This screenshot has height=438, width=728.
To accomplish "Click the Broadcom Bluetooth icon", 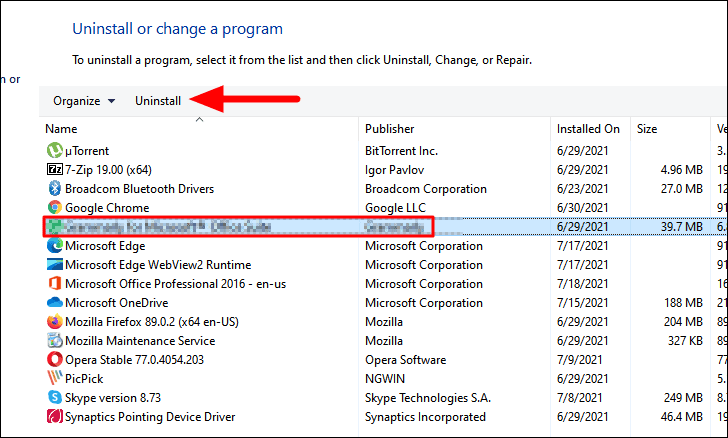I will pyautogui.click(x=55, y=189).
